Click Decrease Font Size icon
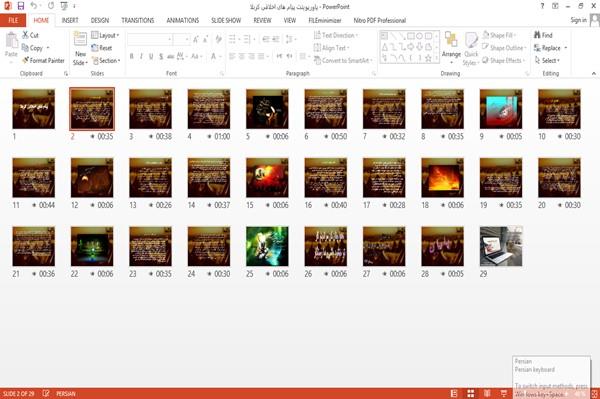This screenshot has height=399, width=600. point(205,39)
